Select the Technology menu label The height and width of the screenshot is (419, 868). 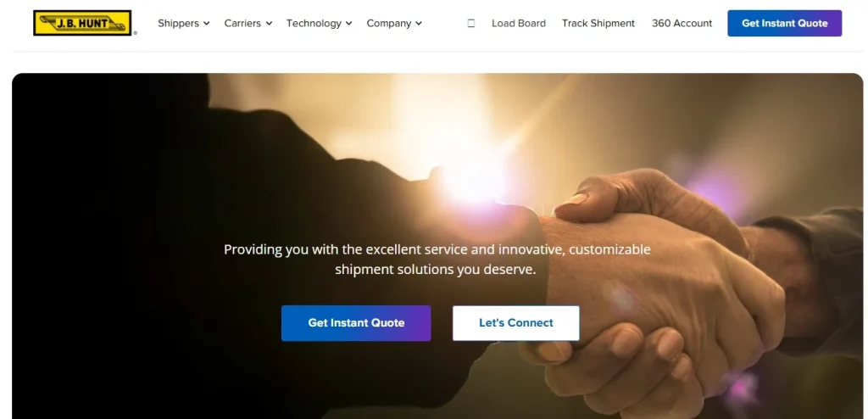[x=314, y=23]
